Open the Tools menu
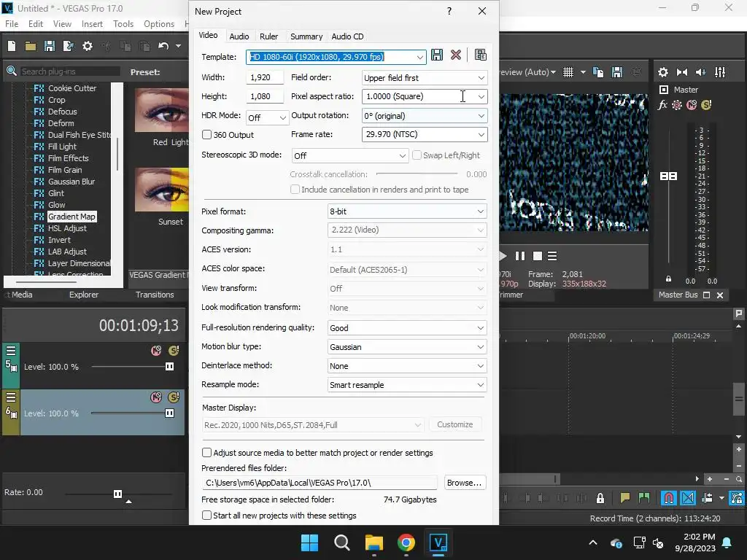The image size is (747, 560). (123, 24)
